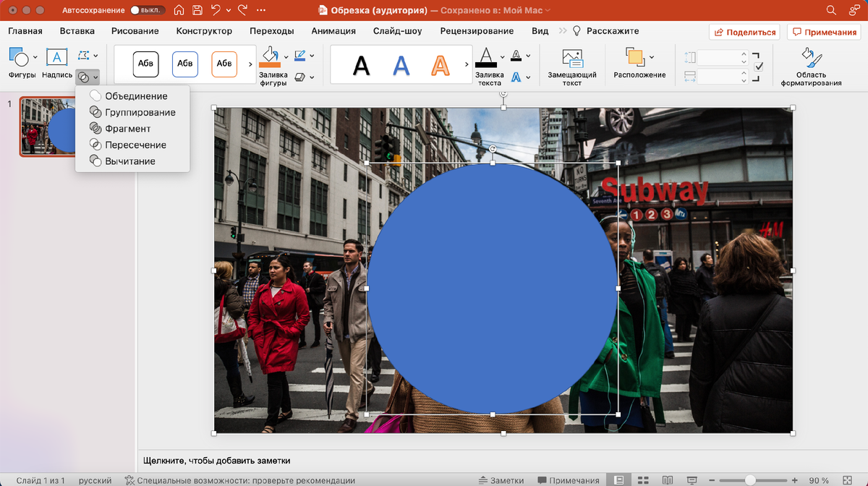Image resolution: width=868 pixels, height=486 pixels.
Task: Open the collaboration people icon in title bar
Action: pyautogui.click(x=853, y=10)
